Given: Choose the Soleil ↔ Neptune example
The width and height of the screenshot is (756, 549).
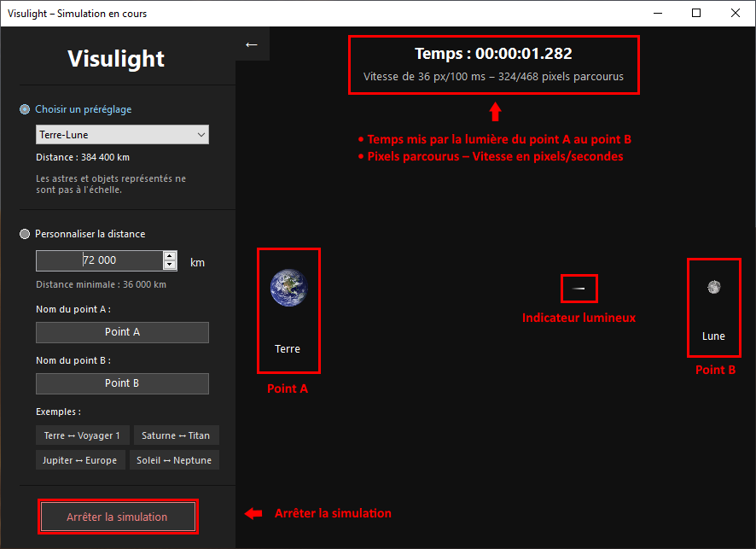Looking at the screenshot, I should click(x=174, y=459).
